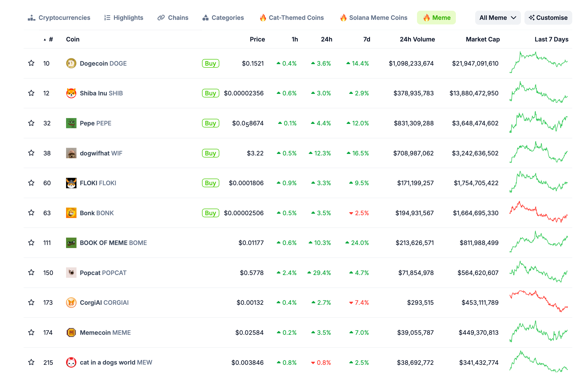588x376 pixels.
Task: Click BOOK OF MEME market cap $811,988,499
Action: tap(479, 243)
